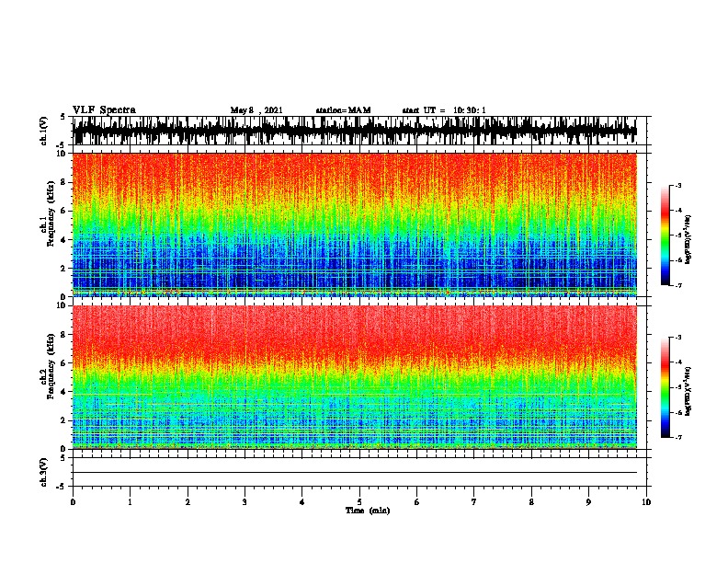The width and height of the screenshot is (728, 563).
Task: Click the ch.2 colorbar scale
Action: 665,387
